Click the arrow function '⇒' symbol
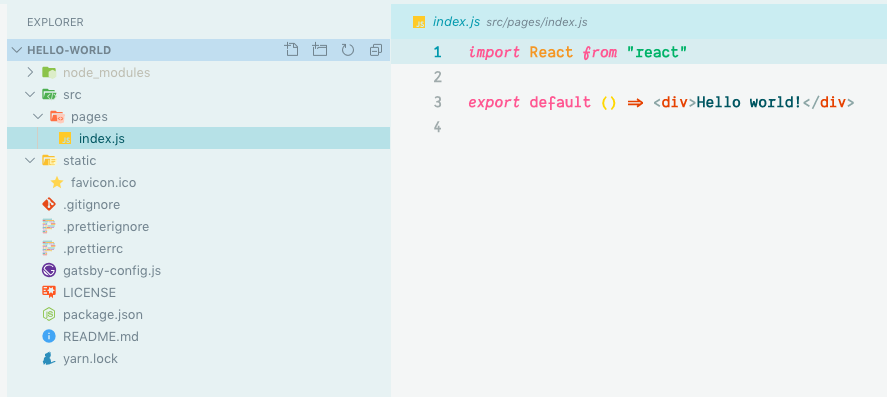The width and height of the screenshot is (887, 397). coord(635,103)
